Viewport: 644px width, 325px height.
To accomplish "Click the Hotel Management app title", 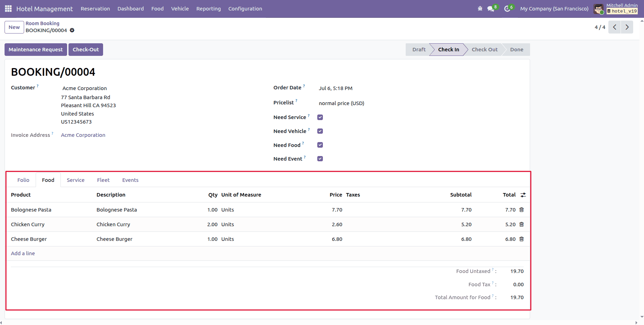I will 45,9.
